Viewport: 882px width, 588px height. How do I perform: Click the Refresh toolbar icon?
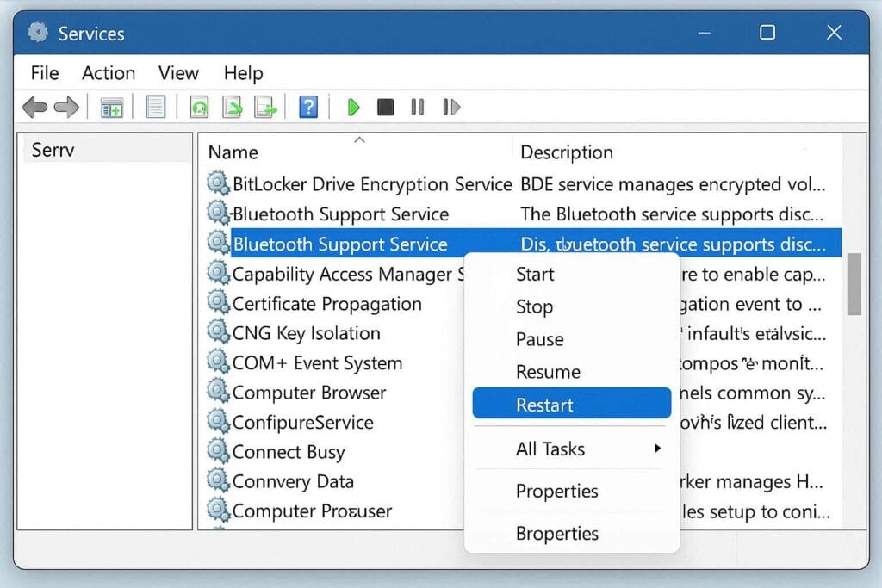click(x=200, y=108)
